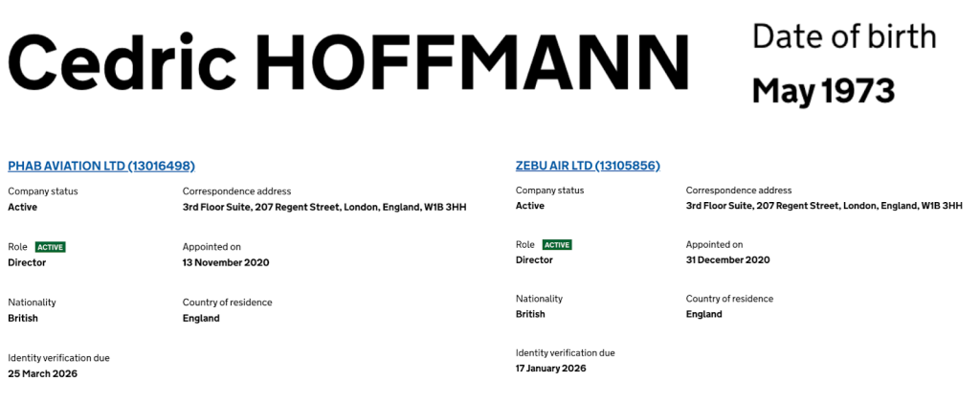
Task: Click the Director role text for ZEBU AIR
Action: [534, 260]
